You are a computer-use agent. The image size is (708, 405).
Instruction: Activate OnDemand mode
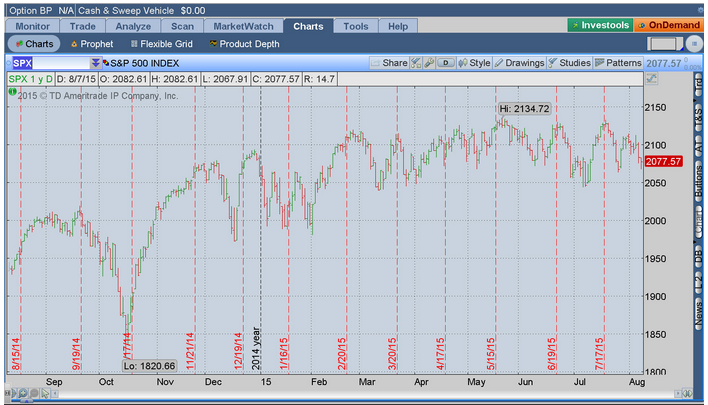(x=669, y=25)
